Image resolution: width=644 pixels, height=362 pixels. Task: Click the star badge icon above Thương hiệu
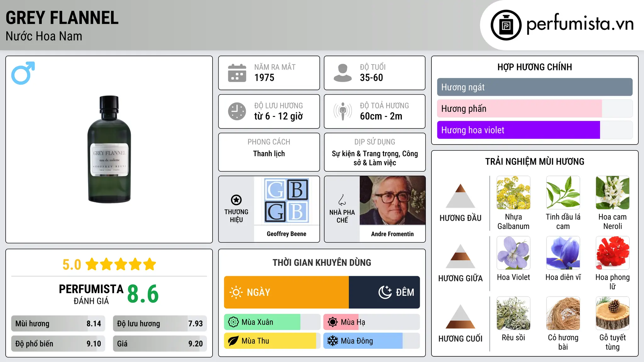click(x=236, y=200)
